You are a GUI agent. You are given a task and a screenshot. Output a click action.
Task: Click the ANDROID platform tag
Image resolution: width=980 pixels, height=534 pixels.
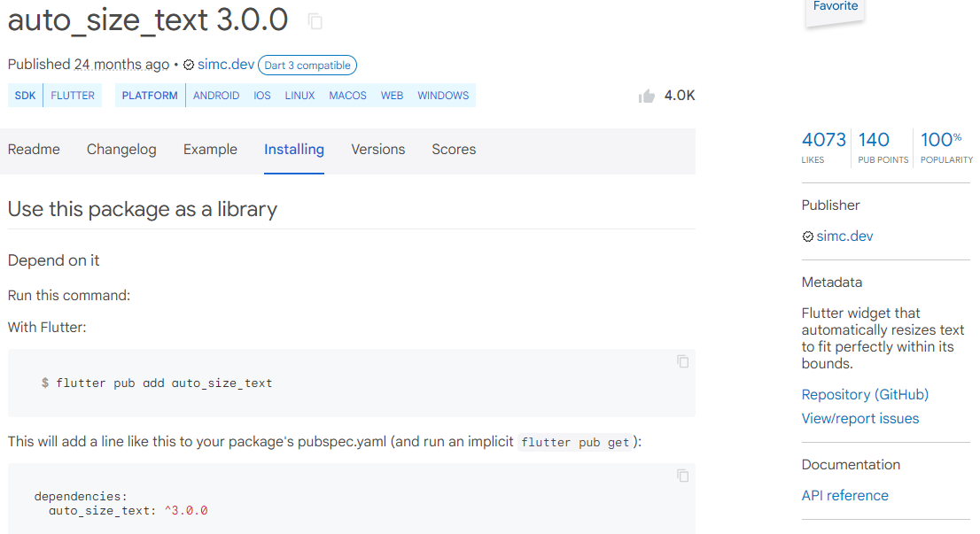[216, 96]
